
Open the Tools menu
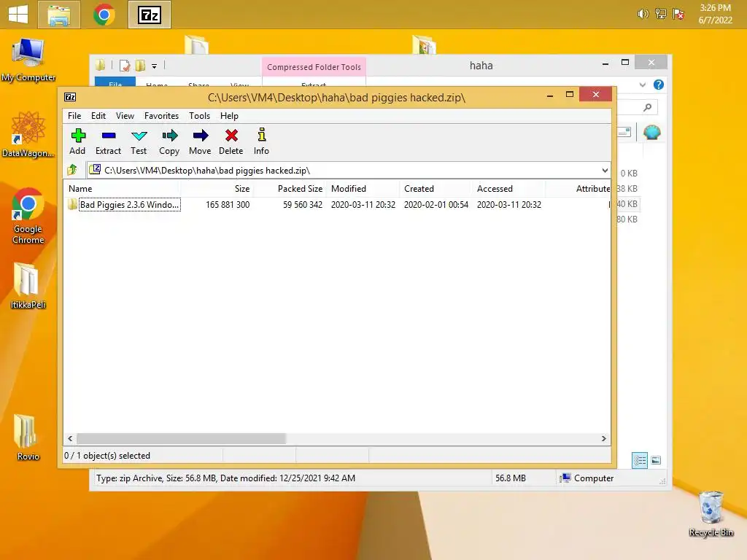pyautogui.click(x=199, y=116)
